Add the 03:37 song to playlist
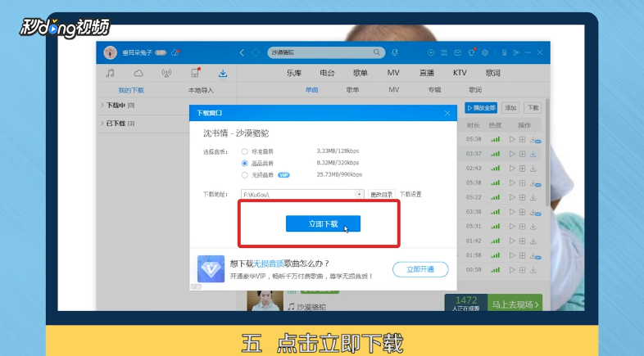 [523, 154]
